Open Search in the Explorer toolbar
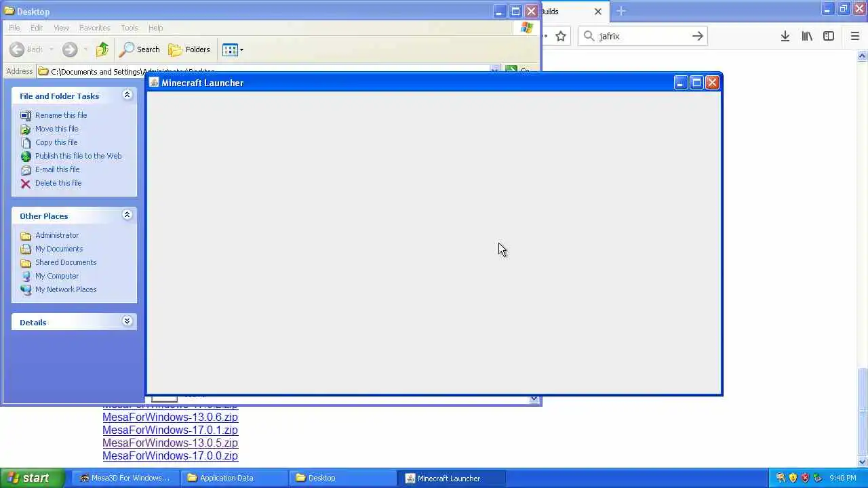This screenshot has height=488, width=868. [x=140, y=49]
